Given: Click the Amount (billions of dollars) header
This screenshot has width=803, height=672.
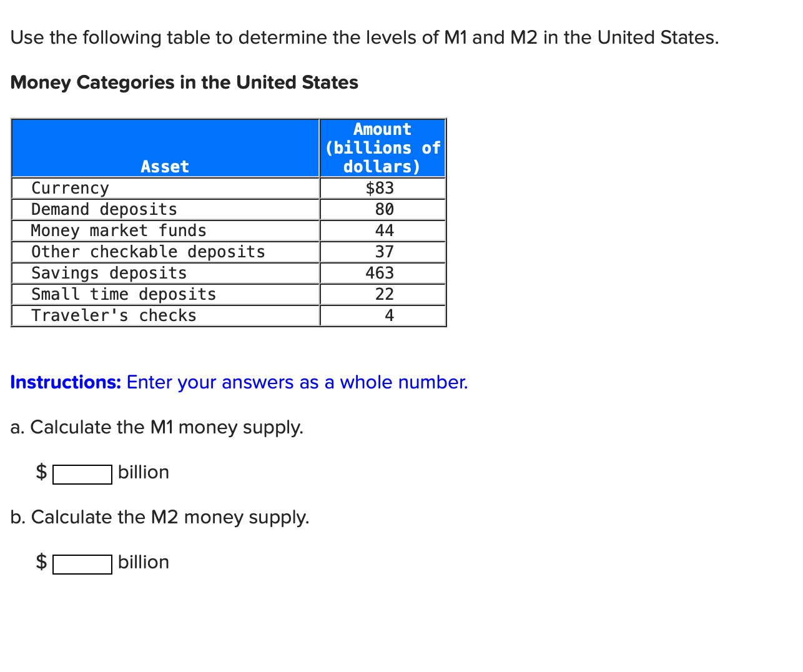Looking at the screenshot, I should click(x=382, y=148).
